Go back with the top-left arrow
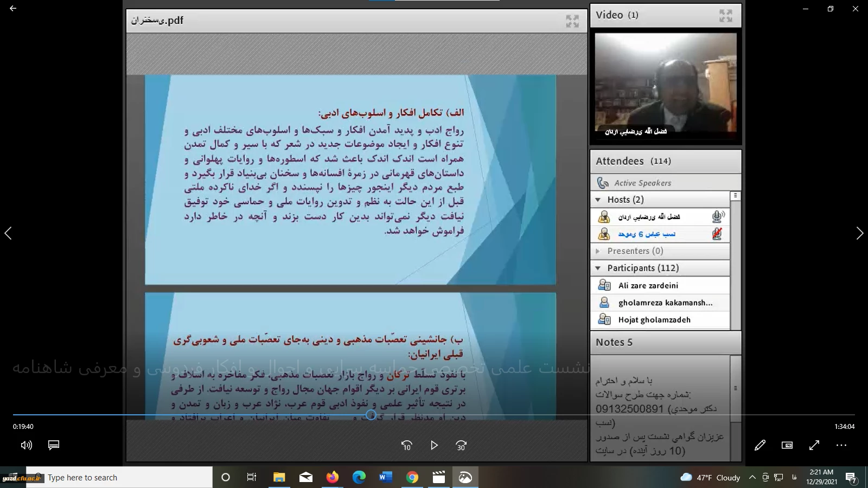This screenshot has height=488, width=868. [x=13, y=9]
